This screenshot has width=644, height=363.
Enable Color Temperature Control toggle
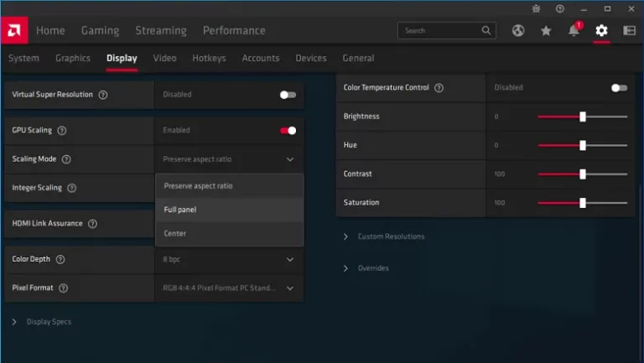coord(620,88)
